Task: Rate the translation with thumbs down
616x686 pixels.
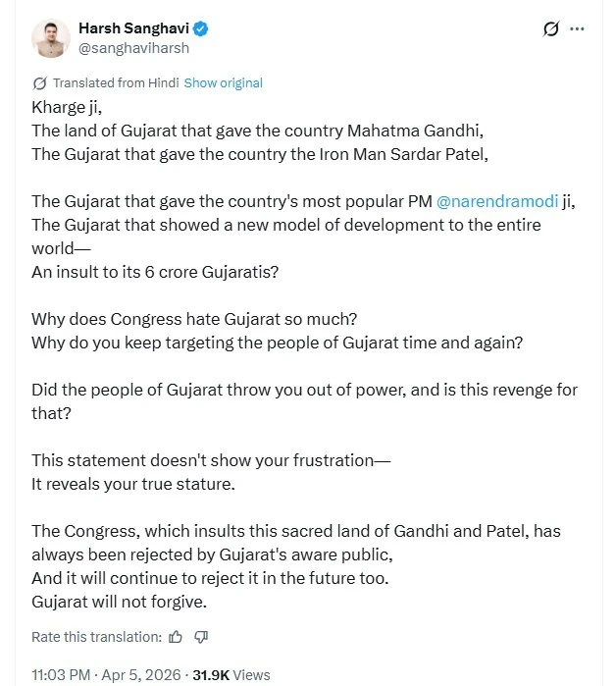Action: (x=201, y=637)
